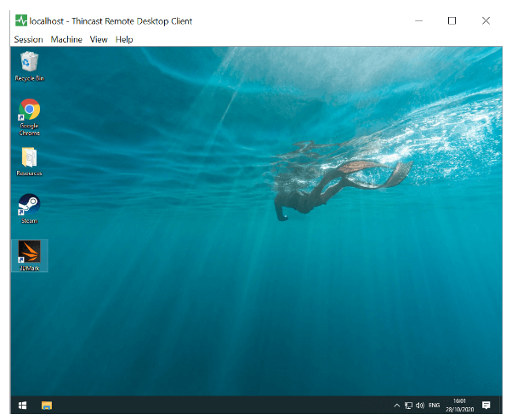
Task: Open the Help menu
Action: point(124,39)
